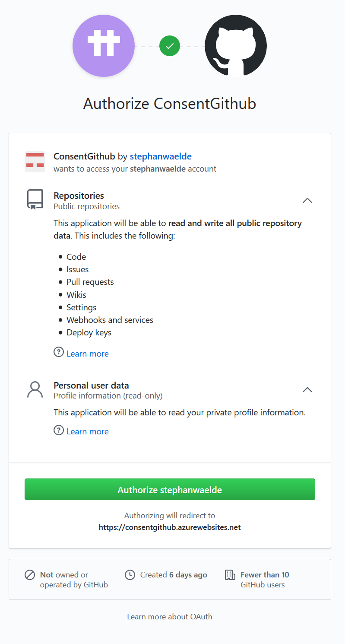The height and width of the screenshot is (644, 345).
Task: Click the small ConsentGithub avatar icon
Action: point(35,162)
